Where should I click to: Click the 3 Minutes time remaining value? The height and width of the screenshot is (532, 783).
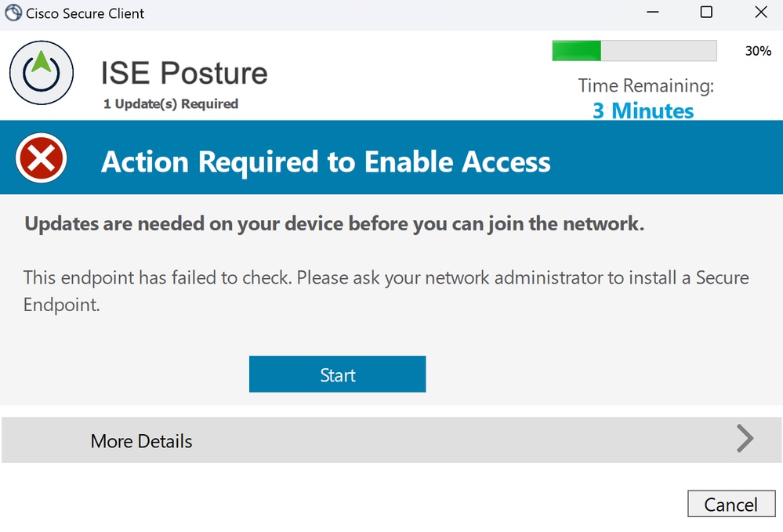[x=643, y=110]
